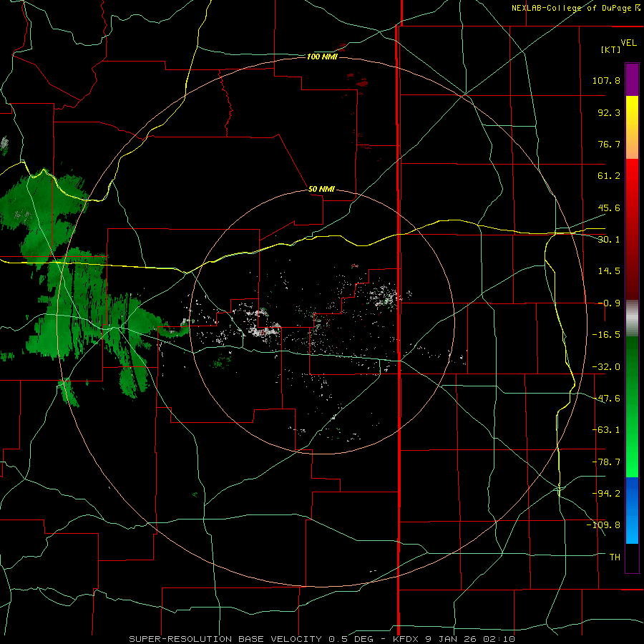Click the blue segment of the velocity color bar
The height and width of the screenshot is (644, 644).
[x=632, y=510]
